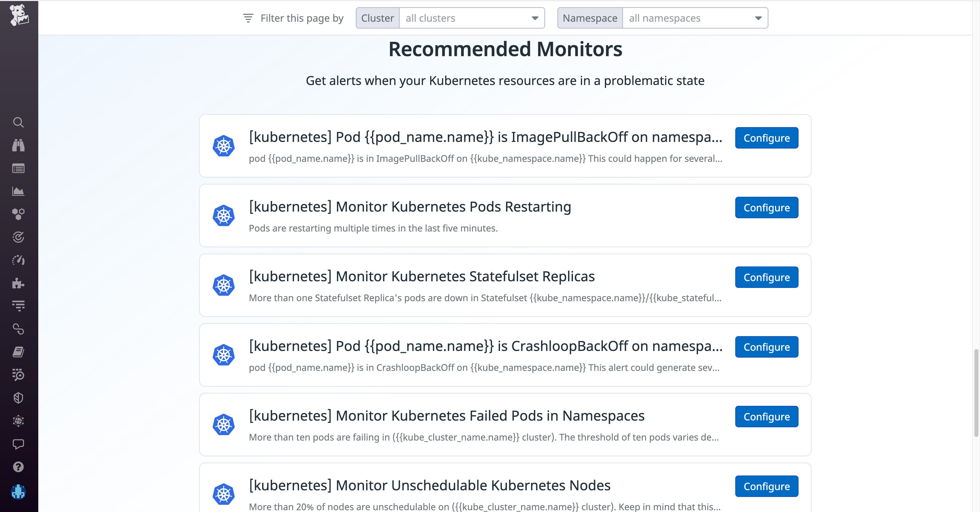Image resolution: width=980 pixels, height=512 pixels.
Task: Open global search with the magnifier icon
Action: pyautogui.click(x=18, y=123)
